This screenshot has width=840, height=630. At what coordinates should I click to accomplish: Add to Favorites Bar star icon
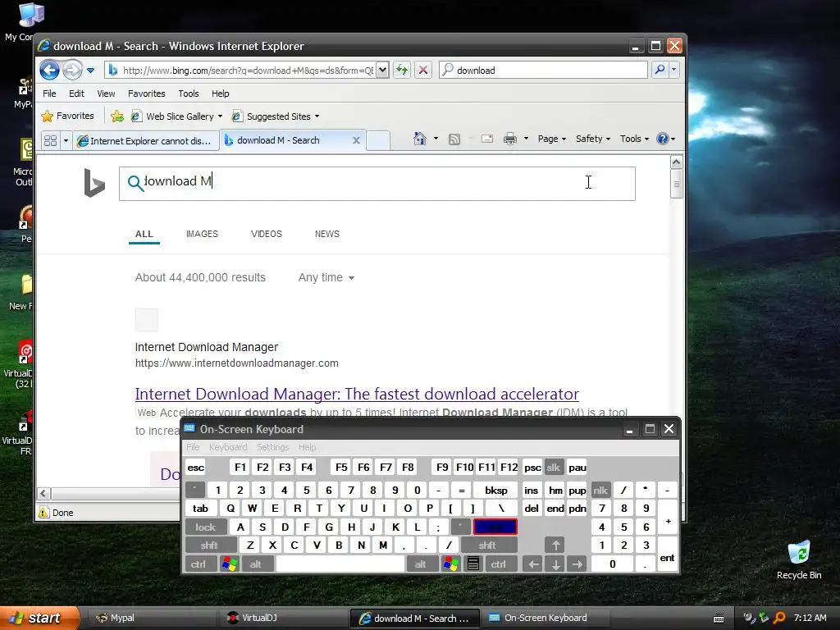tap(116, 116)
